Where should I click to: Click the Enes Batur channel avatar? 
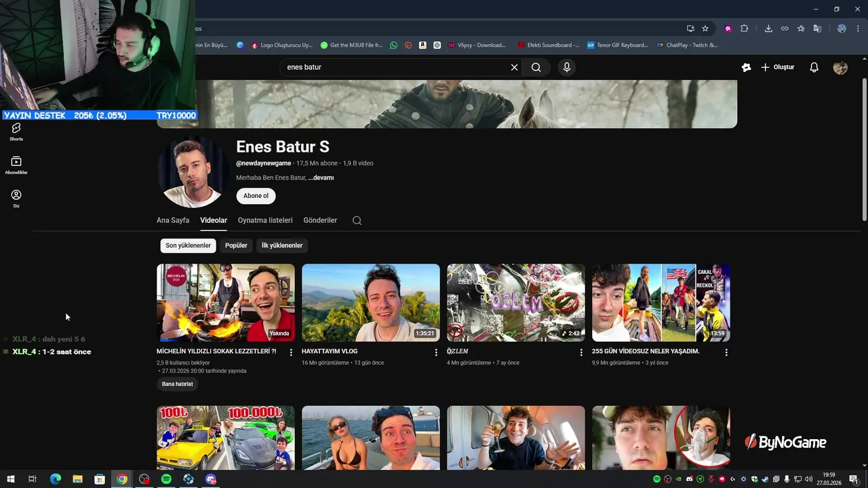192,171
